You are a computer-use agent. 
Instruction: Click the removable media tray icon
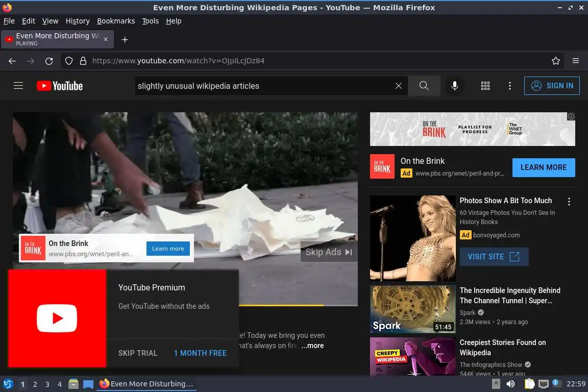click(x=496, y=384)
